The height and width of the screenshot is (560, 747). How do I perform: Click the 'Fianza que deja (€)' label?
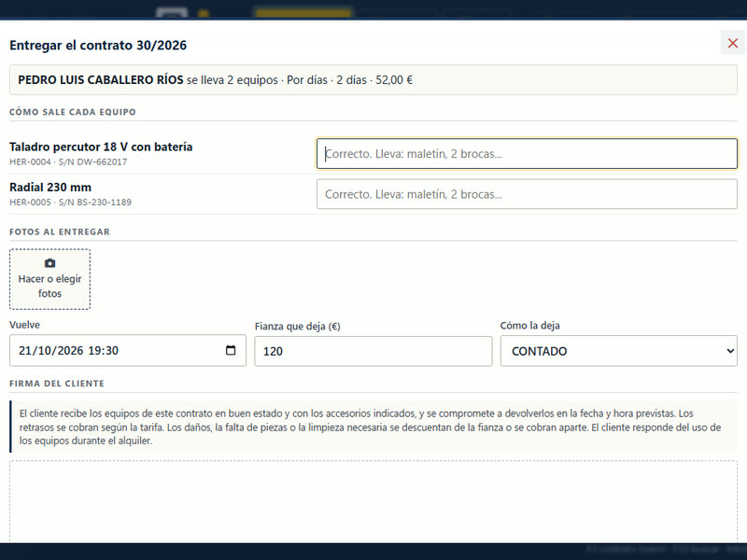297,326
